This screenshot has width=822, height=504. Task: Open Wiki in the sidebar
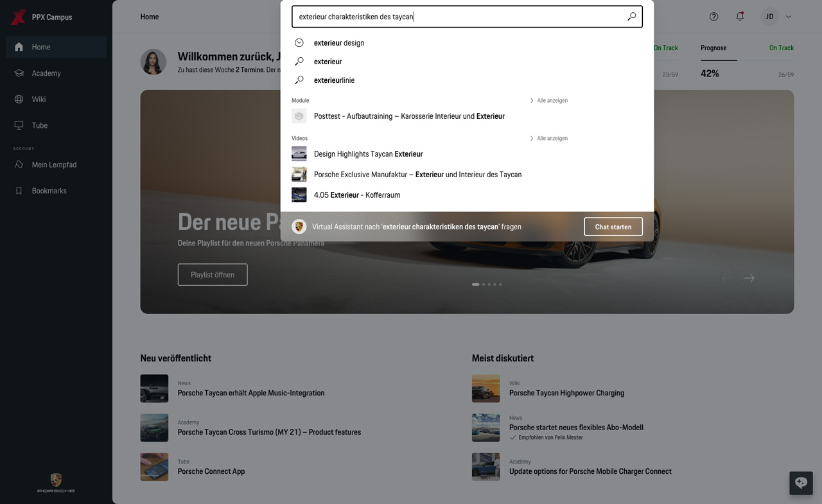[57, 100]
